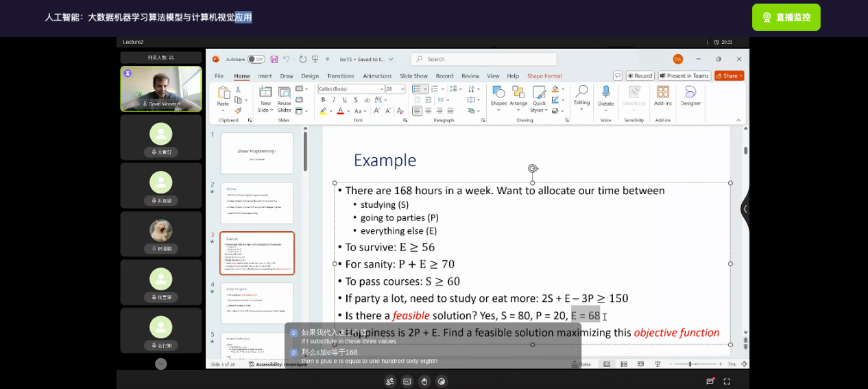The image size is (868, 389).
Task: Expand the slide Layout dropdown
Action: pyautogui.click(x=300, y=89)
